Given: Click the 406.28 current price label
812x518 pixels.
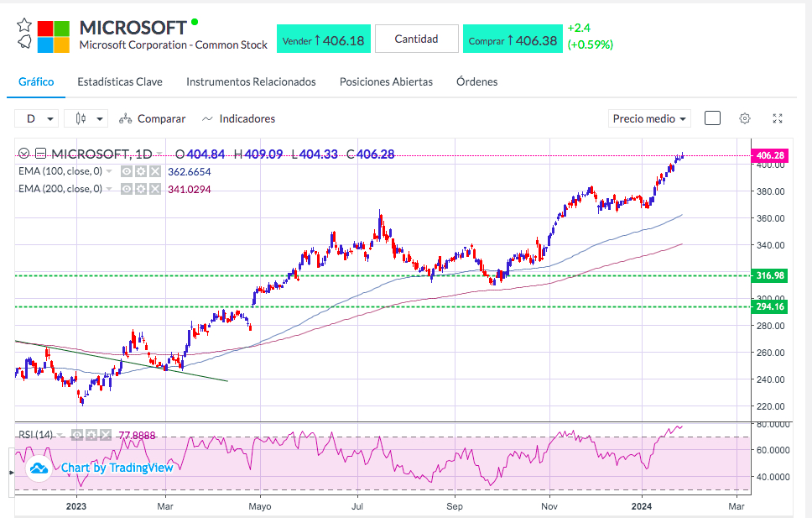Looking at the screenshot, I should coord(770,155).
